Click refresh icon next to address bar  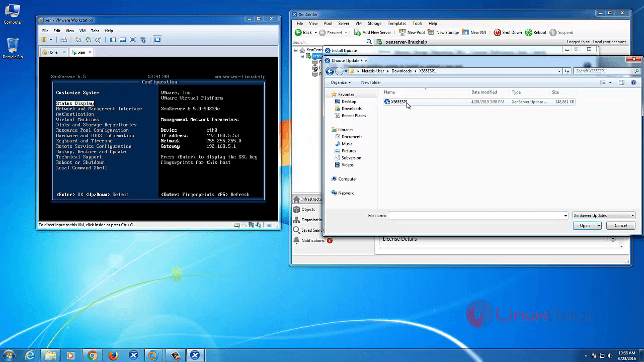tap(567, 71)
